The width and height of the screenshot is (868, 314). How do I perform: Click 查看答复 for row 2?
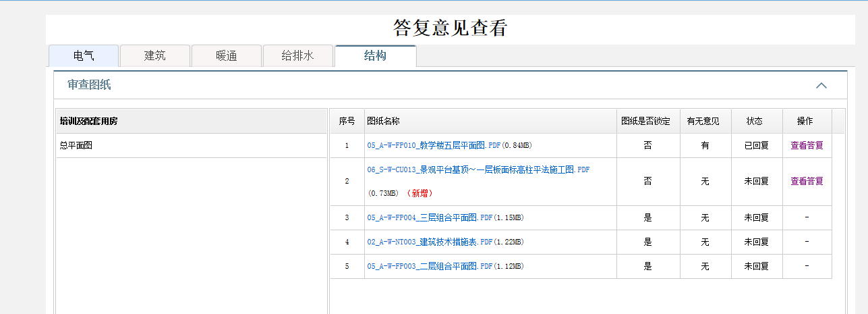807,181
